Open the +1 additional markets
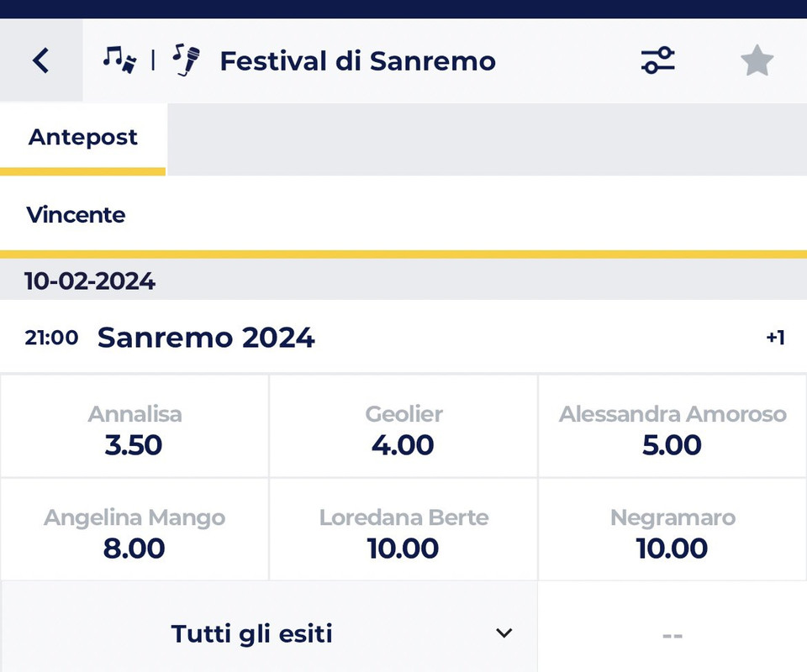This screenshot has height=672, width=807. point(774,338)
